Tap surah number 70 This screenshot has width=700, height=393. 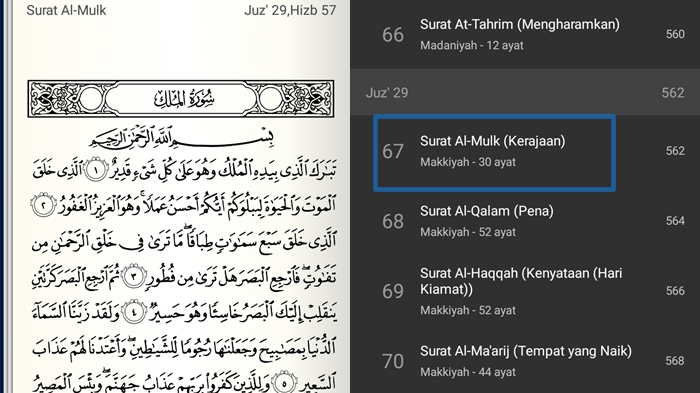393,361
